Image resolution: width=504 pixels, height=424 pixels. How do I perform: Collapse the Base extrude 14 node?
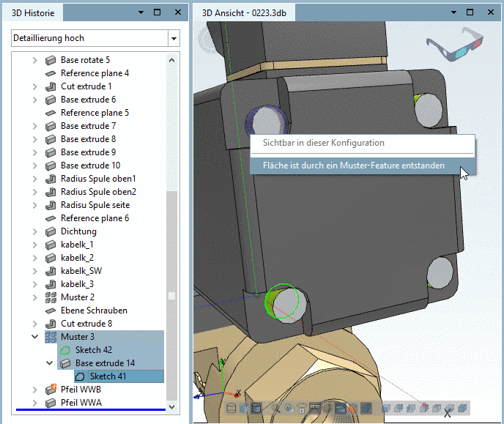[50, 363]
